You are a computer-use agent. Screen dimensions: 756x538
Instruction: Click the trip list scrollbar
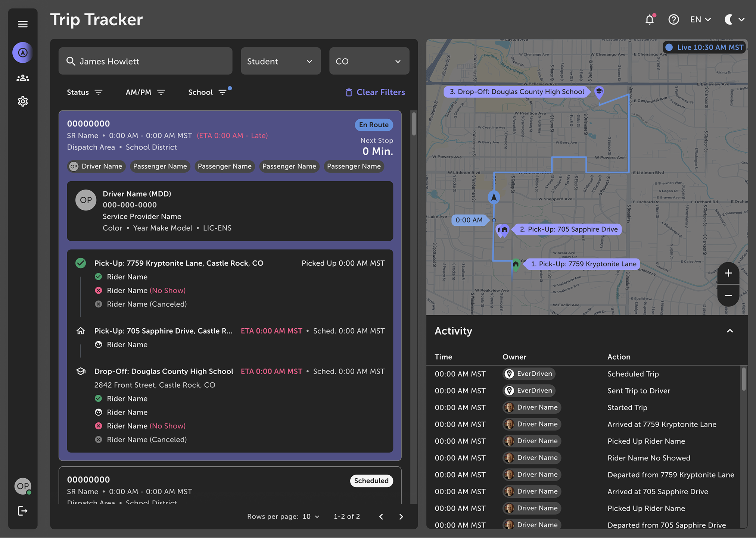pos(414,124)
